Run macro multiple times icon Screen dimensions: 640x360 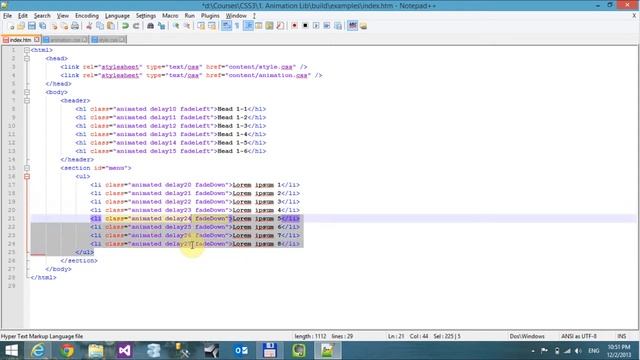coord(327,26)
